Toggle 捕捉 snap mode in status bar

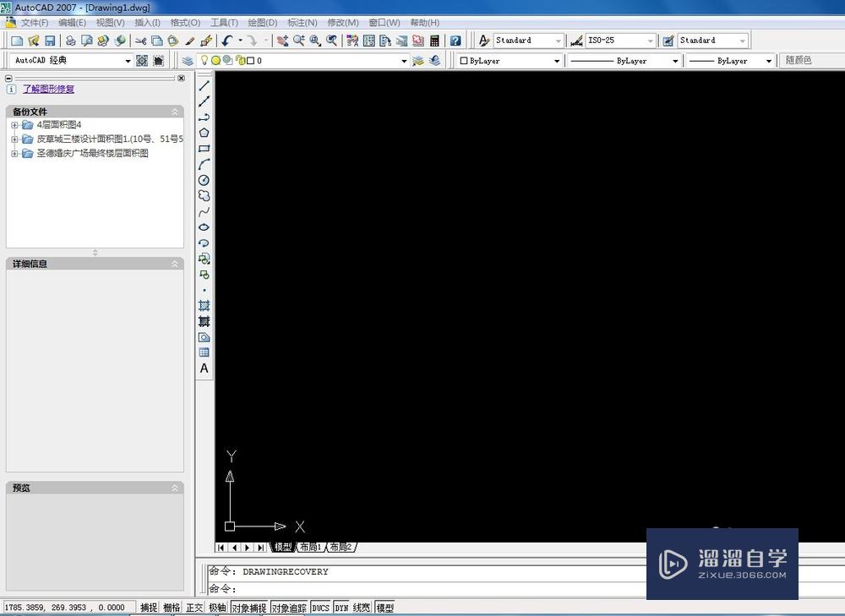pyautogui.click(x=149, y=608)
